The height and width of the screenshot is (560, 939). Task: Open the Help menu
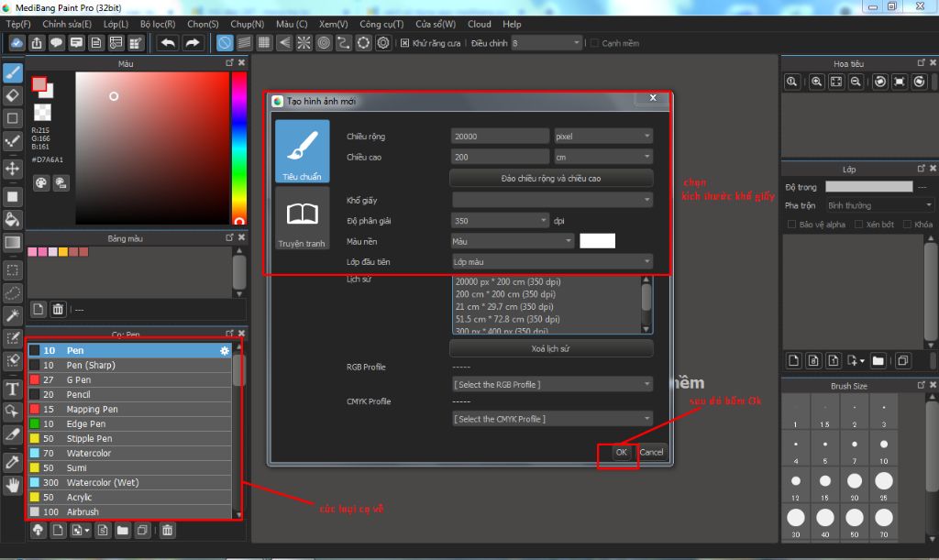(x=512, y=24)
